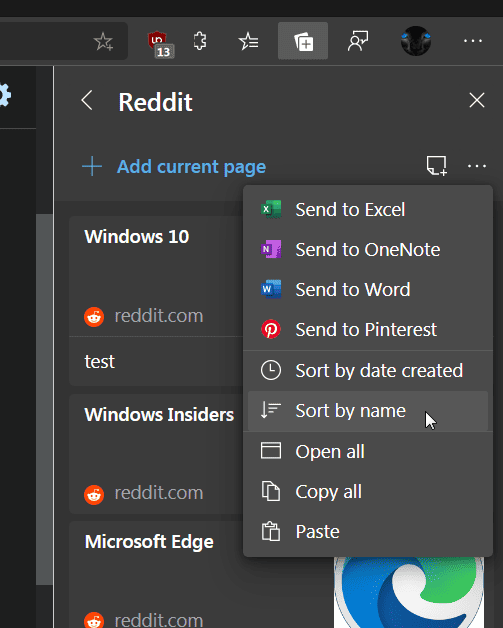Click the Open all window icon
This screenshot has height=628, width=503.
tap(271, 451)
